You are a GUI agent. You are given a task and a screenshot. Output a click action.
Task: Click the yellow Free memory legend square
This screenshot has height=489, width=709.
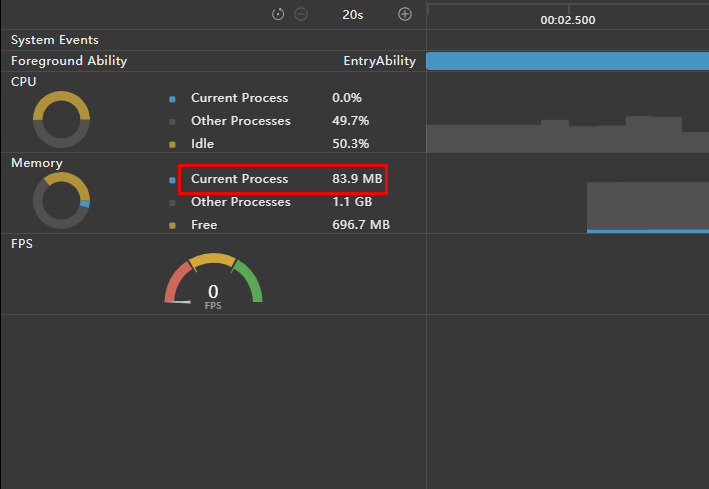pyautogui.click(x=172, y=226)
